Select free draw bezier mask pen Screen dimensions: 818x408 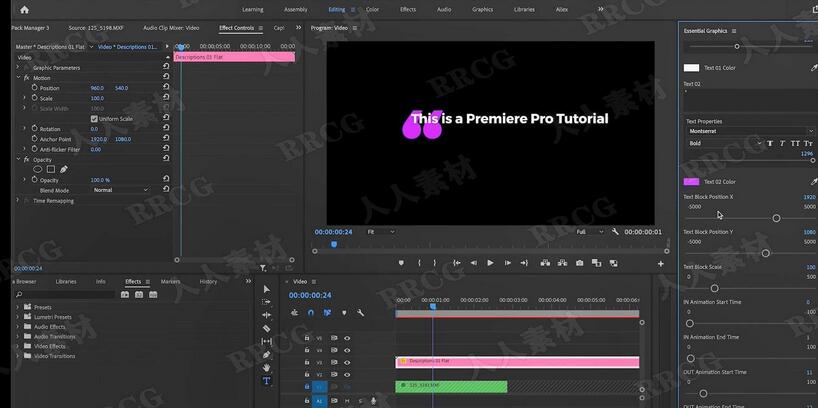(64, 169)
